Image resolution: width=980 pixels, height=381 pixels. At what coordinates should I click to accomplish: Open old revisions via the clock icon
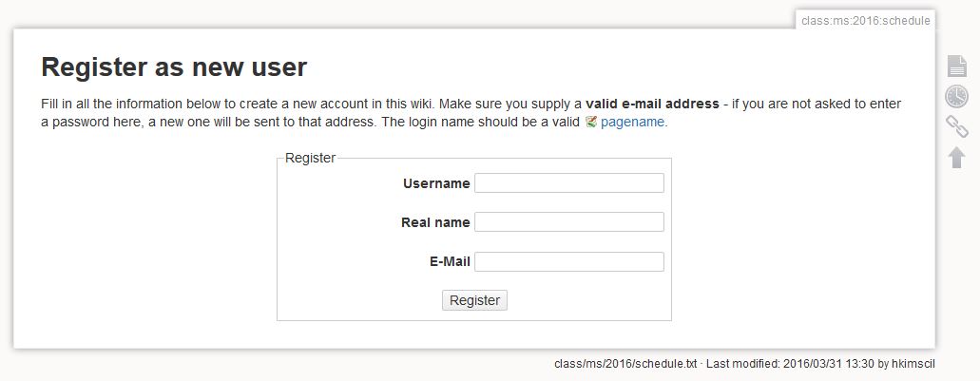pyautogui.click(x=956, y=96)
